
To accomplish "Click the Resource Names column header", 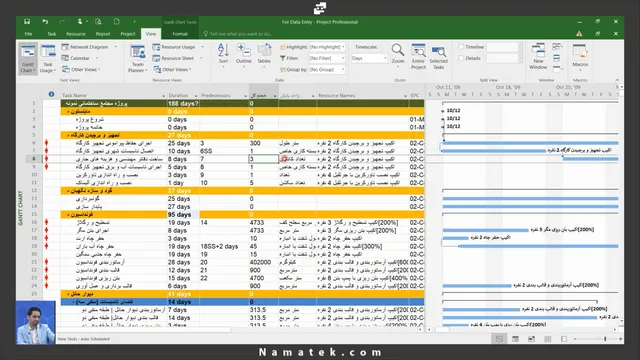I will 337,96.
